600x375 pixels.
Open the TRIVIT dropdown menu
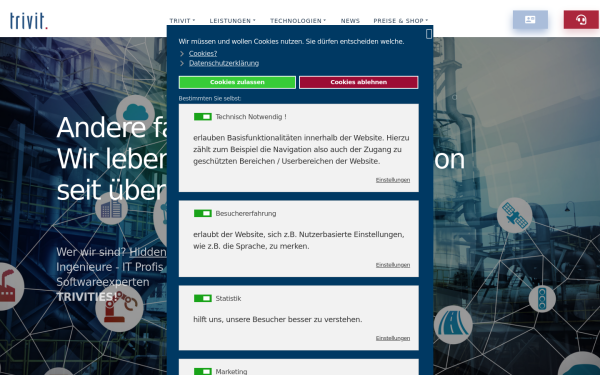click(182, 21)
